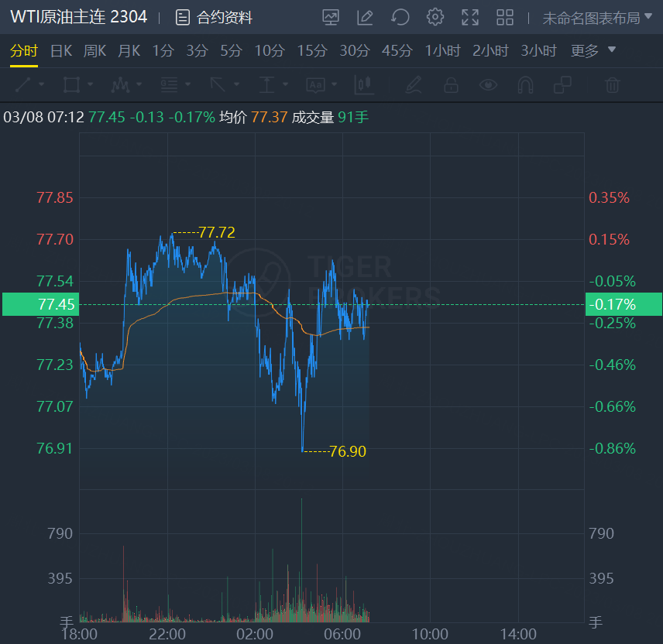Switch to the 日K tab
The width and height of the screenshot is (663, 644).
(x=61, y=51)
